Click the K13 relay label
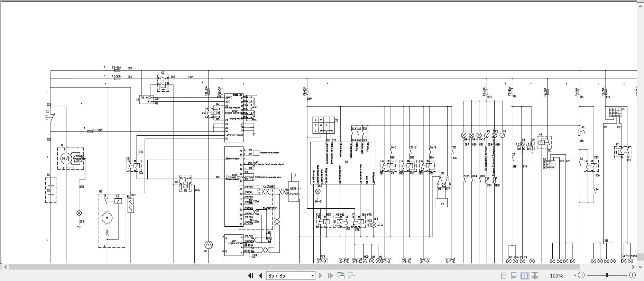Screen dimensions: 644x281 (x=596, y=157)
